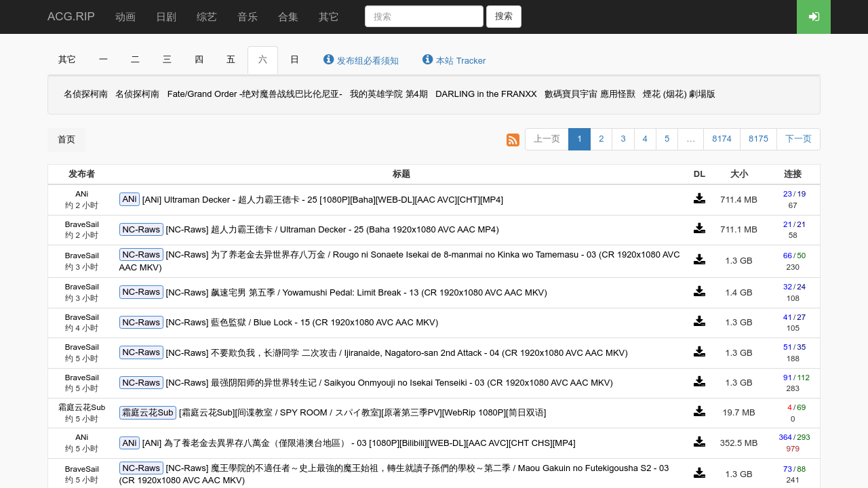Open 霜庭云花Sub team tag
The image size is (868, 488).
point(148,412)
